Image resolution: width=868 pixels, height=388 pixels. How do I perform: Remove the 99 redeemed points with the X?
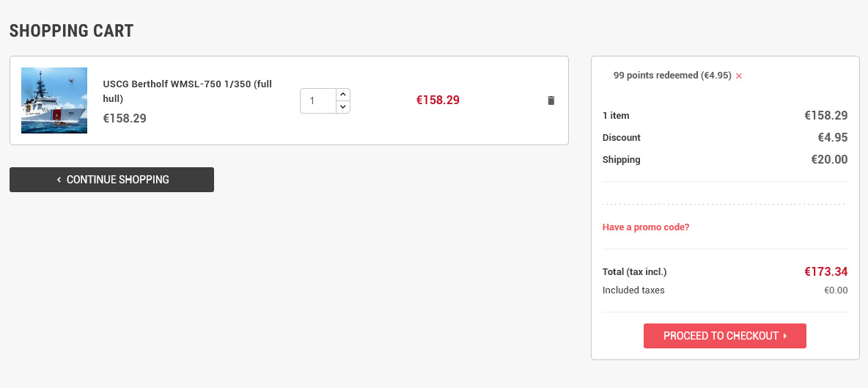(x=739, y=76)
